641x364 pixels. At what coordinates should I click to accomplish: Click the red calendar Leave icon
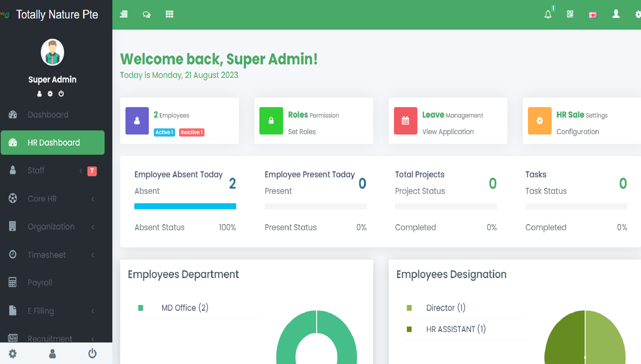point(406,121)
